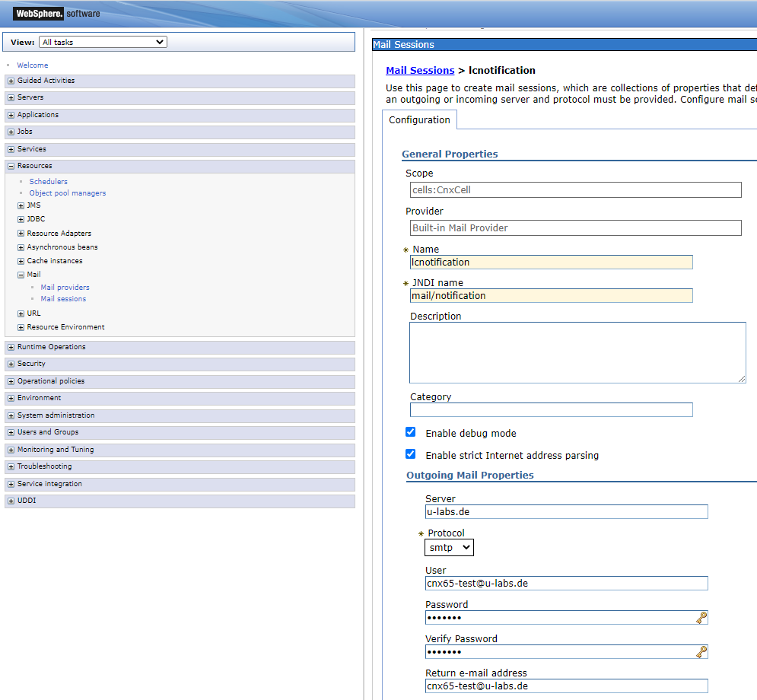Click the key icon in Password field
The image size is (757, 700).
(701, 618)
